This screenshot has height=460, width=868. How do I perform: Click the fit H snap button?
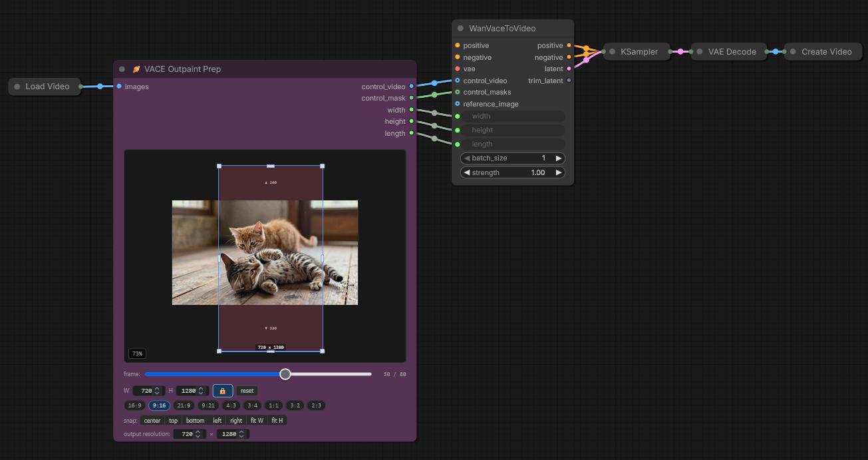tap(277, 421)
